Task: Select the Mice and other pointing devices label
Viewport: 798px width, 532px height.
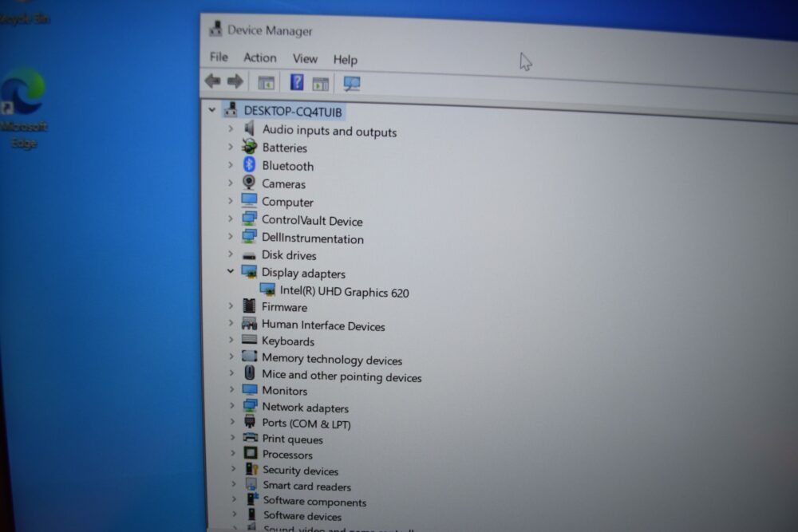Action: (342, 376)
